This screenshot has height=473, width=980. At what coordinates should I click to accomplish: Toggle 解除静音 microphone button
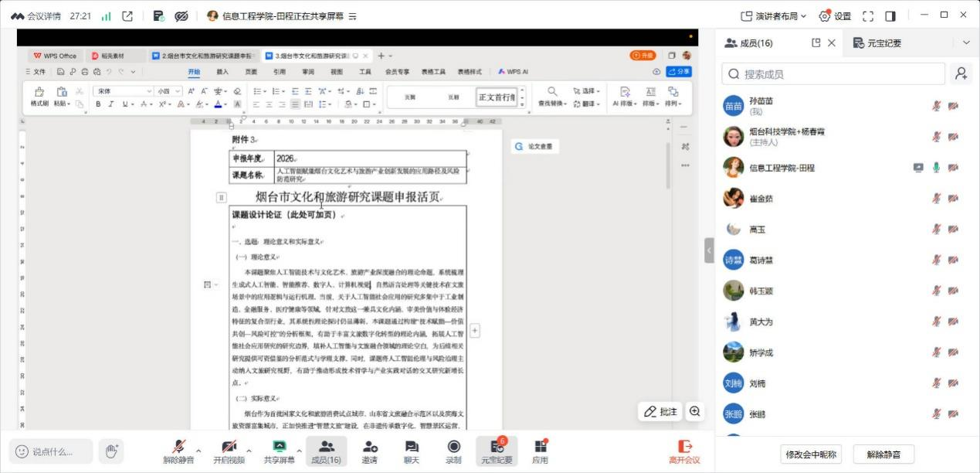pos(178,451)
